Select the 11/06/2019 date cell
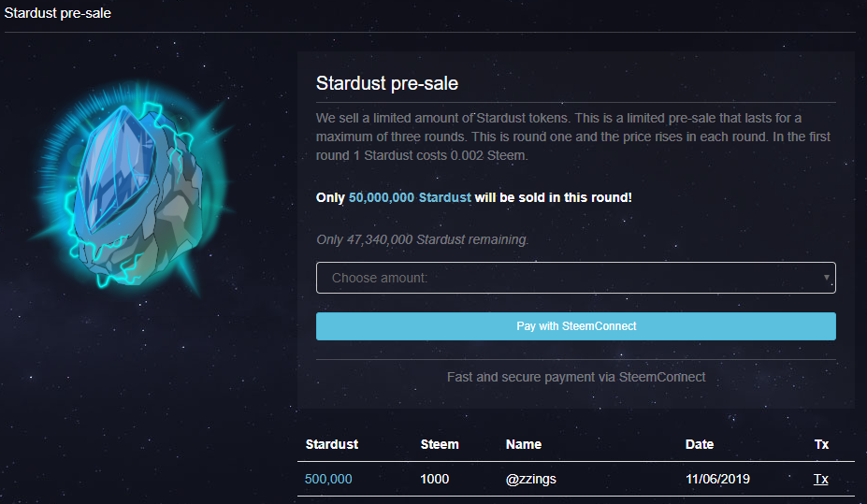This screenshot has height=504, width=867. click(717, 479)
